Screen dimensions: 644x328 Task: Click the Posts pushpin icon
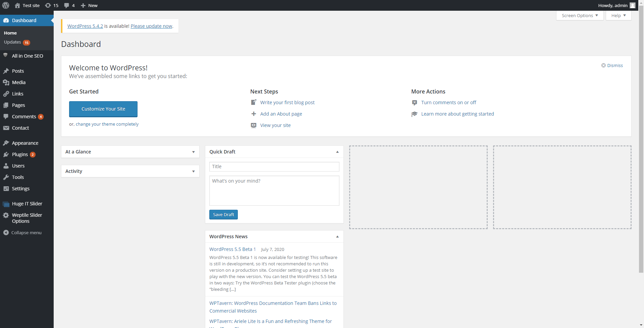(6, 71)
